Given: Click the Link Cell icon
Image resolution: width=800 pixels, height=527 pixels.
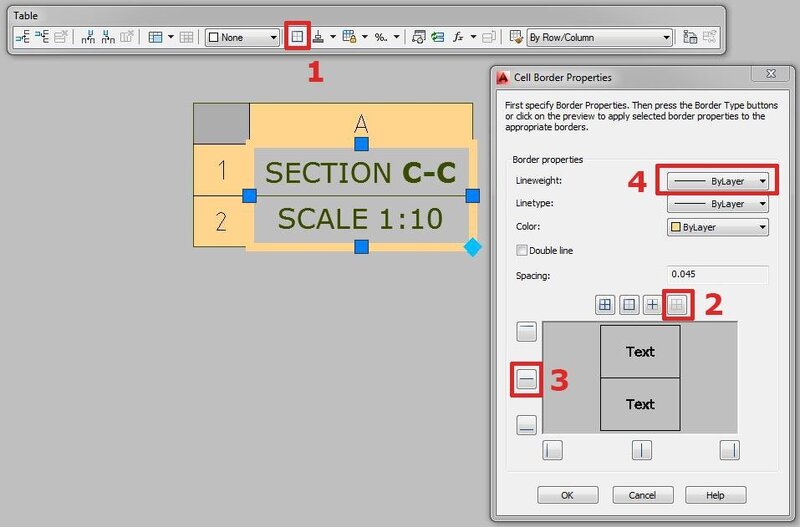Looking at the screenshot, I should coord(690,37).
